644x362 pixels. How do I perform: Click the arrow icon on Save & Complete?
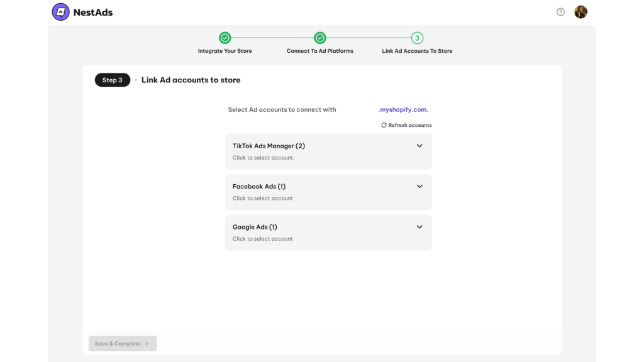pos(147,344)
